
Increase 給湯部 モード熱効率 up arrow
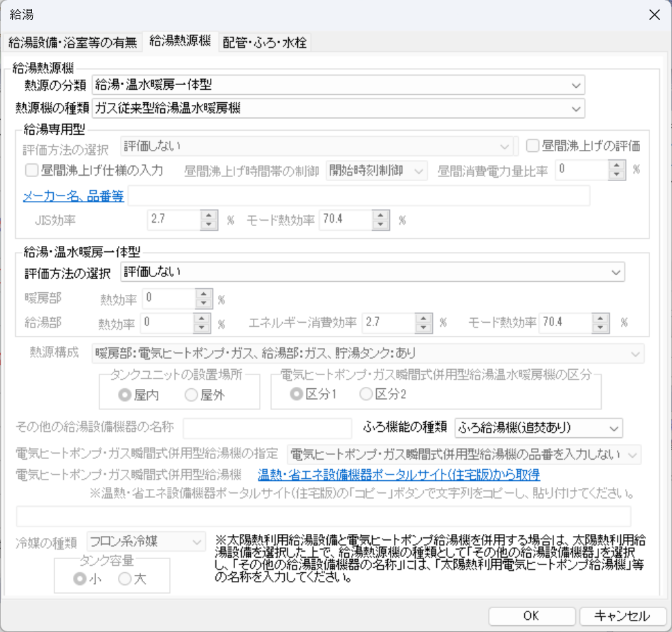pos(600,319)
